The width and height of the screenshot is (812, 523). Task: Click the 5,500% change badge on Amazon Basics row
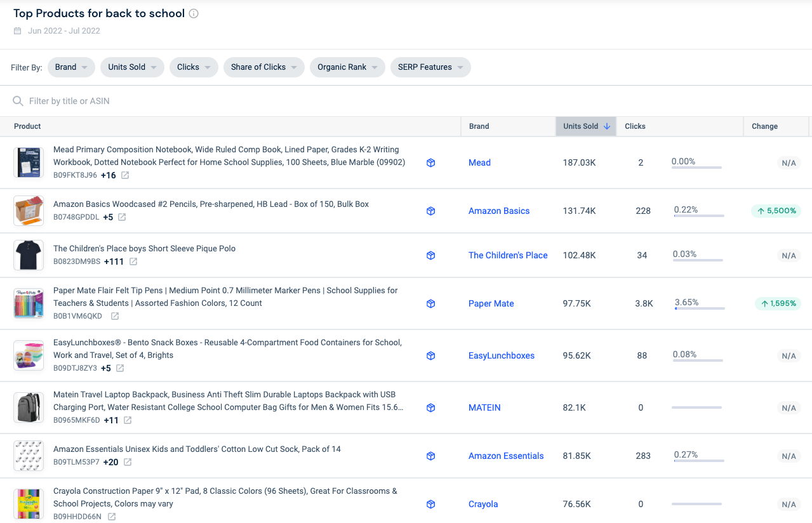[776, 211]
